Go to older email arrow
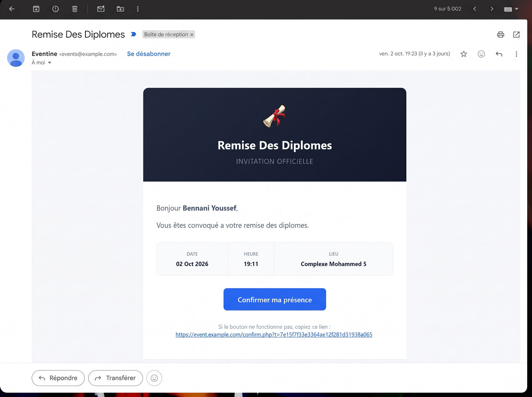Screen dimensions: 532x397 click(492, 9)
